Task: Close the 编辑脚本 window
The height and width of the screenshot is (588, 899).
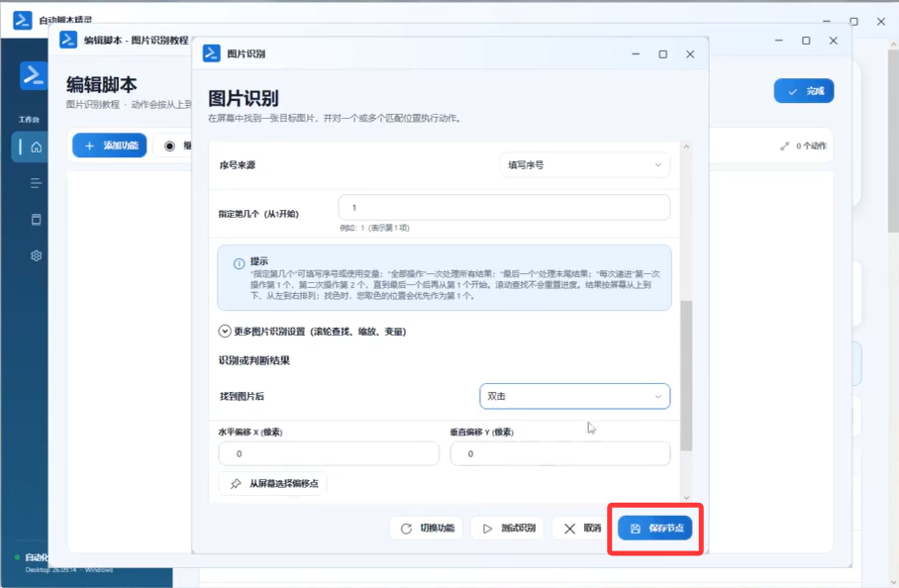Action: [x=833, y=41]
